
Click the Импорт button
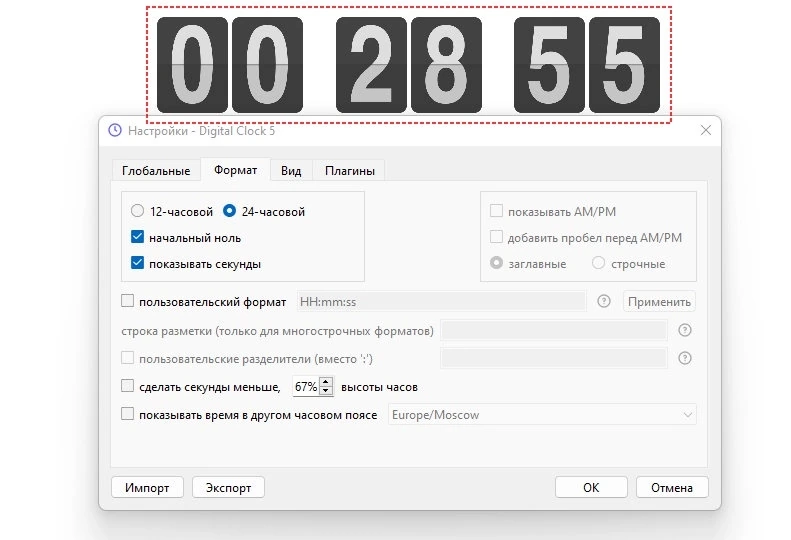click(x=147, y=488)
